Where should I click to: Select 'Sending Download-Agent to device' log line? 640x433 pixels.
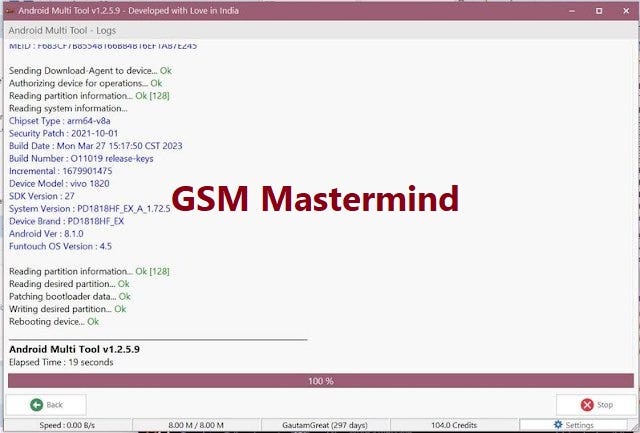90,71
